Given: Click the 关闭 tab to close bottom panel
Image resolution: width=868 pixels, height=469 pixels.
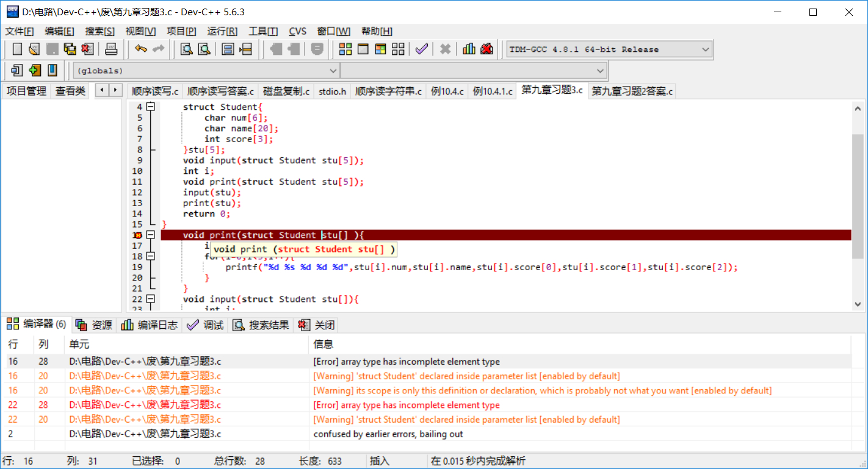Looking at the screenshot, I should click(x=317, y=325).
